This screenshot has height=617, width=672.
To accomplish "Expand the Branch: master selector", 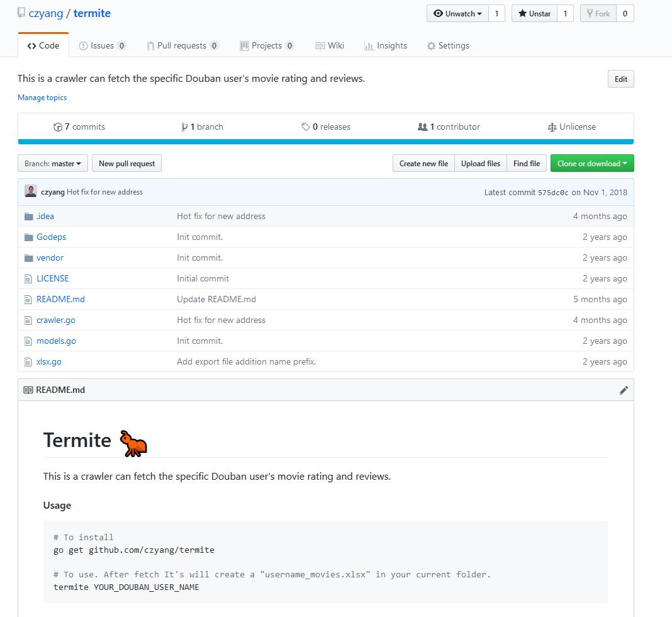I will [x=52, y=164].
